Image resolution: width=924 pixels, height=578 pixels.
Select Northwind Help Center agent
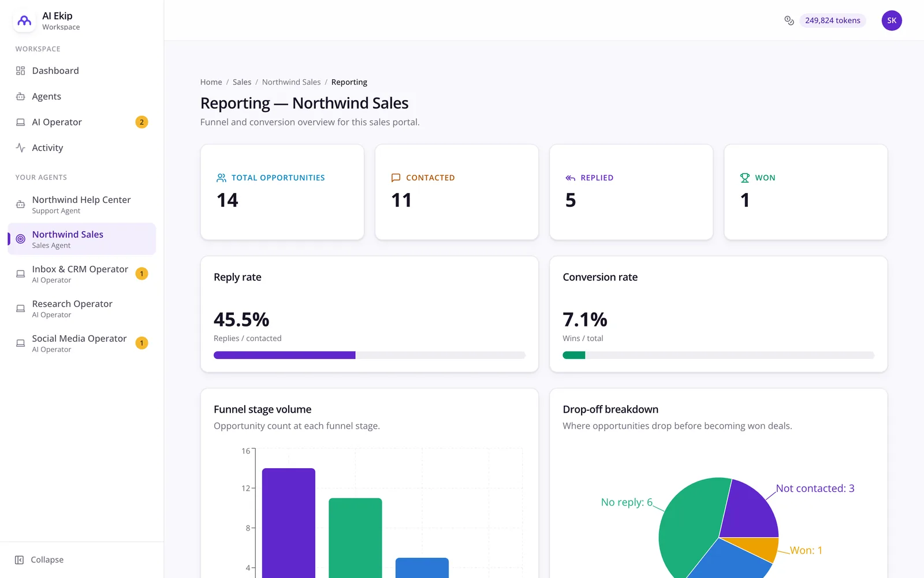[x=82, y=204]
